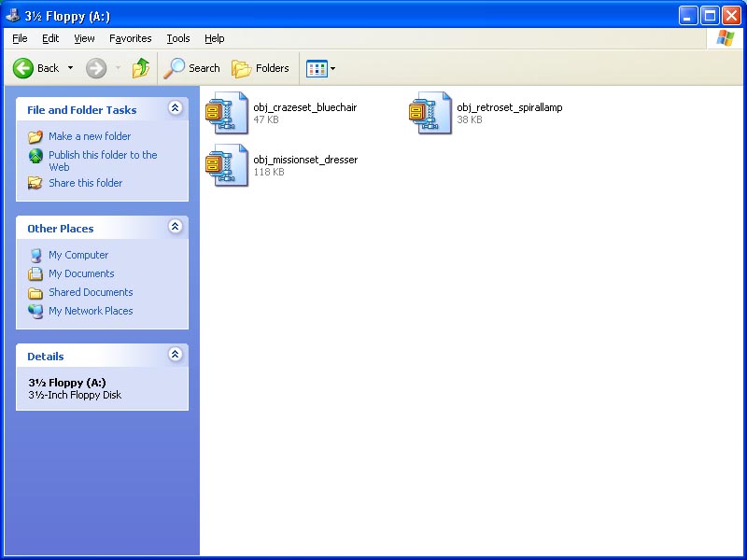Open the File menu

point(20,38)
